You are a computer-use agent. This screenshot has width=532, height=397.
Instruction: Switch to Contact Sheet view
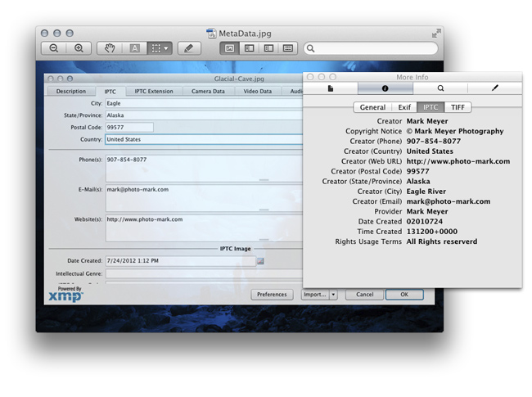pos(288,48)
